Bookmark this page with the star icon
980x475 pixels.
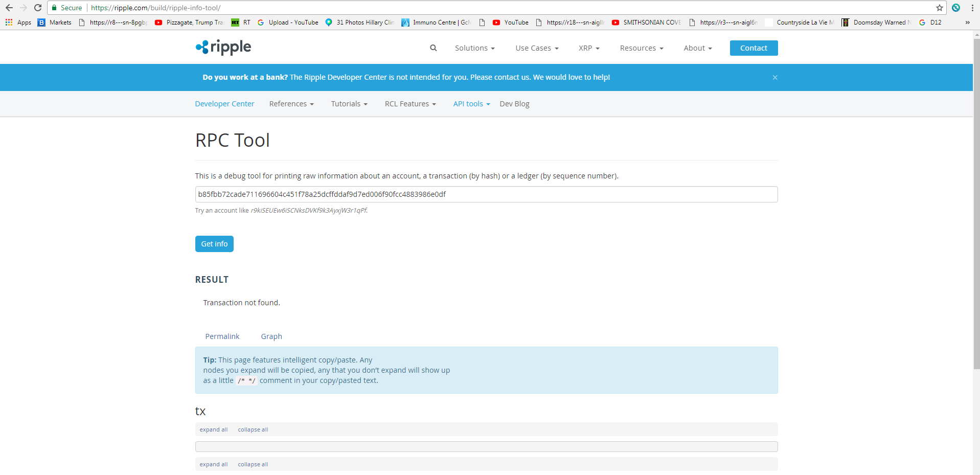[x=939, y=8]
